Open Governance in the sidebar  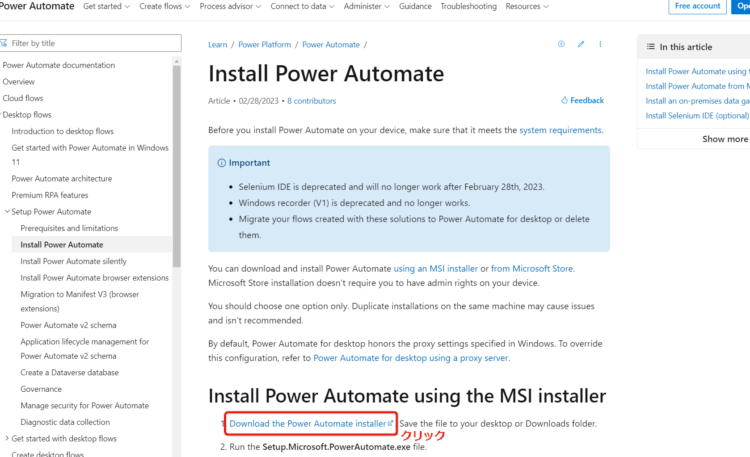pos(41,389)
